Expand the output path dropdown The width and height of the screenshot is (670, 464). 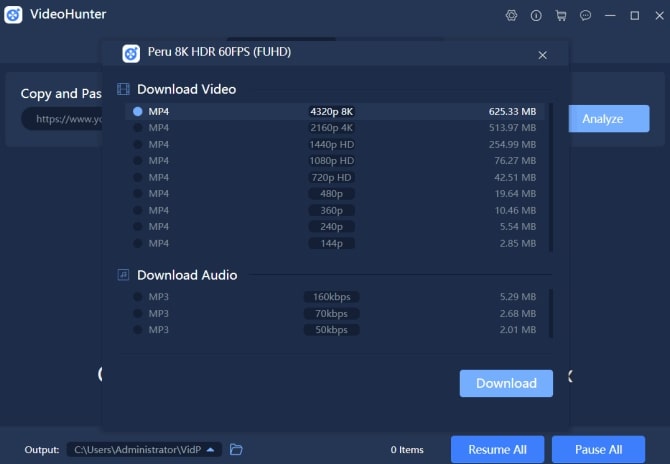[211, 450]
